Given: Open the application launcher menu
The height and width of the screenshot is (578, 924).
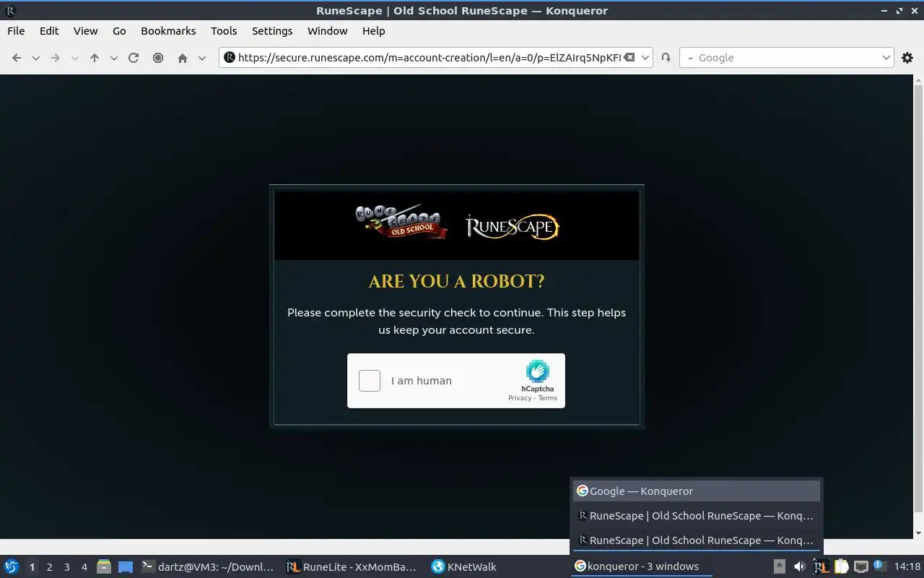Looking at the screenshot, I should 12,566.
